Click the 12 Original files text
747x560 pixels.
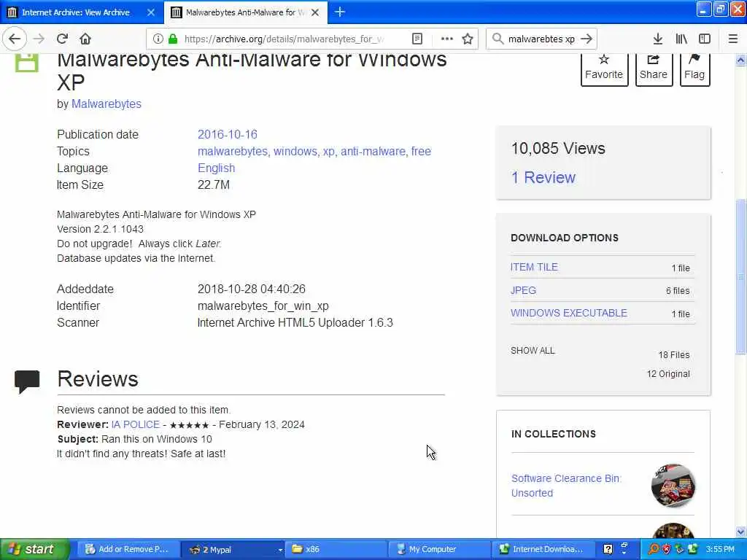[x=668, y=374]
